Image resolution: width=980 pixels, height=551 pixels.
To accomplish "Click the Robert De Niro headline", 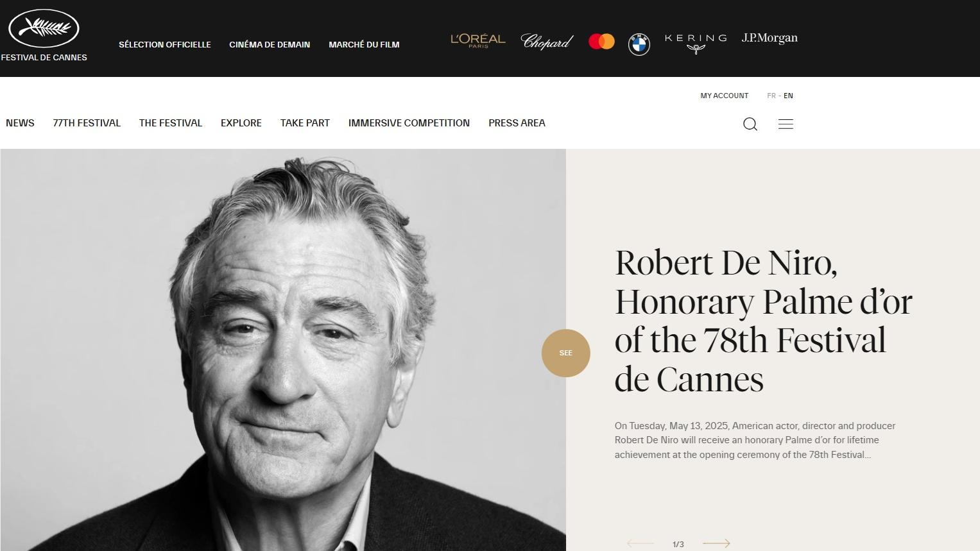I will 763,321.
